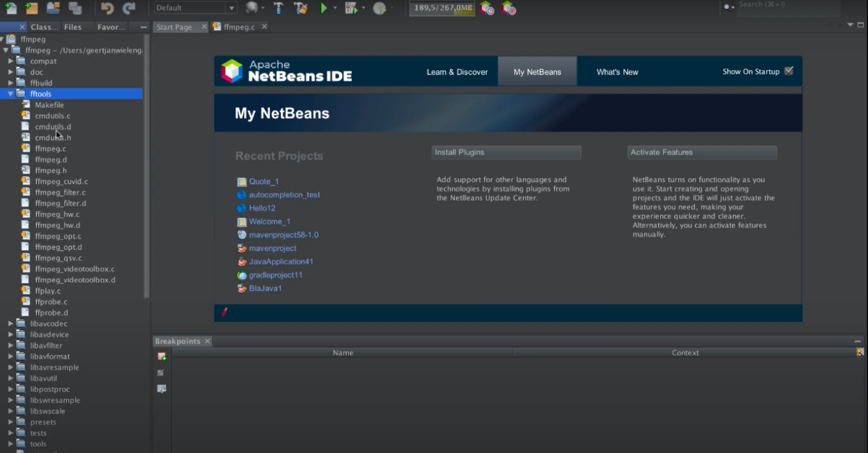
Task: Close the ffmpeg.c editor tab
Action: pyautogui.click(x=264, y=27)
